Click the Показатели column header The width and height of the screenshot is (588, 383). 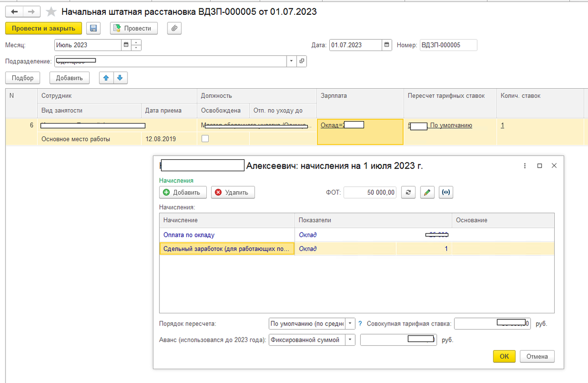(373, 220)
